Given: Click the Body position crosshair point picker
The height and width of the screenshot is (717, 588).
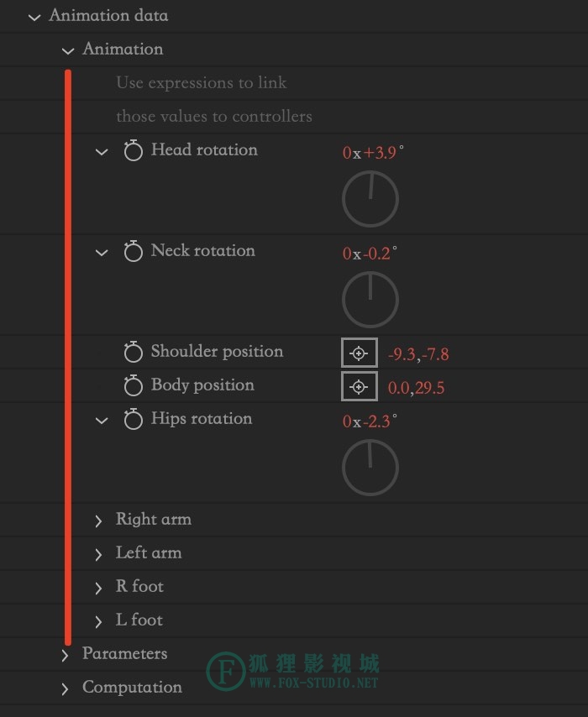Looking at the screenshot, I should click(x=360, y=386).
